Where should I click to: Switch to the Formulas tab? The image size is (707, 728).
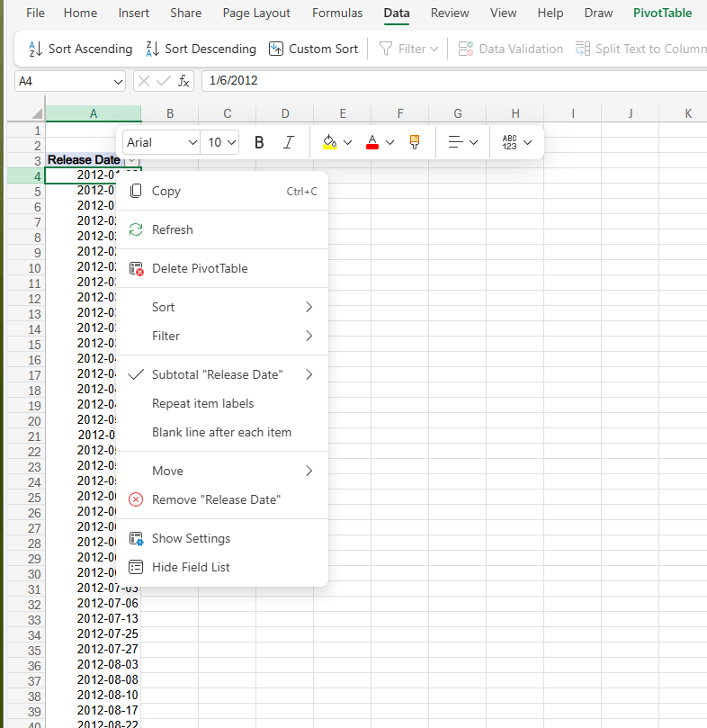[x=337, y=13]
